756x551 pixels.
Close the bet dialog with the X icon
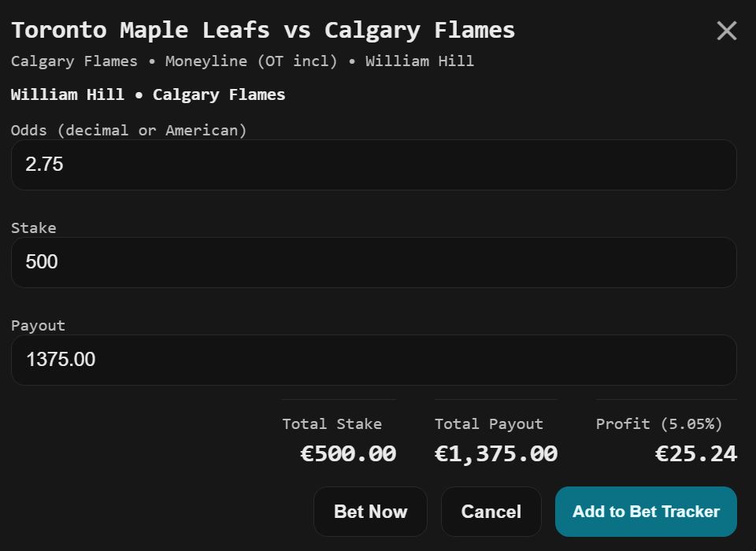(x=726, y=31)
